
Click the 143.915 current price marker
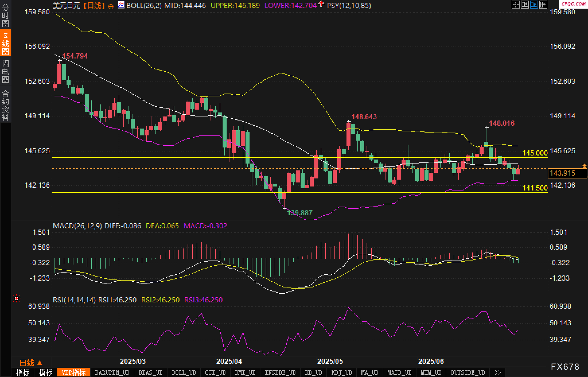tap(562, 173)
